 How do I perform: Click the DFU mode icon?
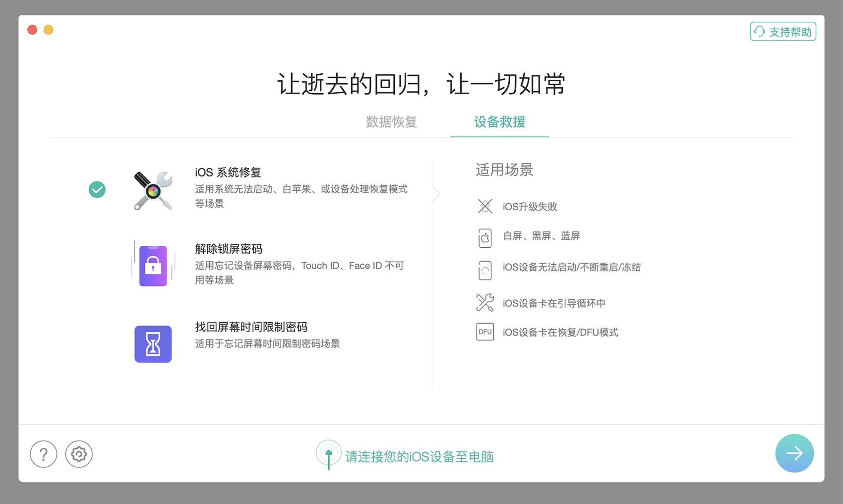tap(485, 332)
